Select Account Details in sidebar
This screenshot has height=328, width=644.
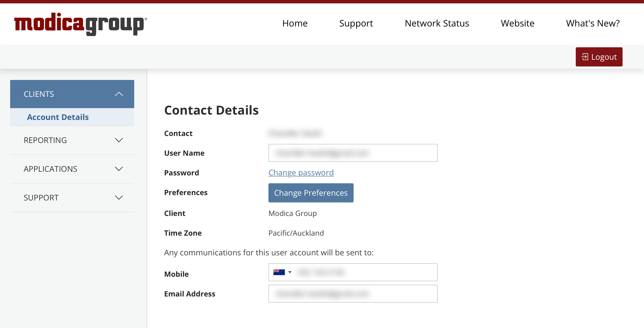[x=58, y=117]
